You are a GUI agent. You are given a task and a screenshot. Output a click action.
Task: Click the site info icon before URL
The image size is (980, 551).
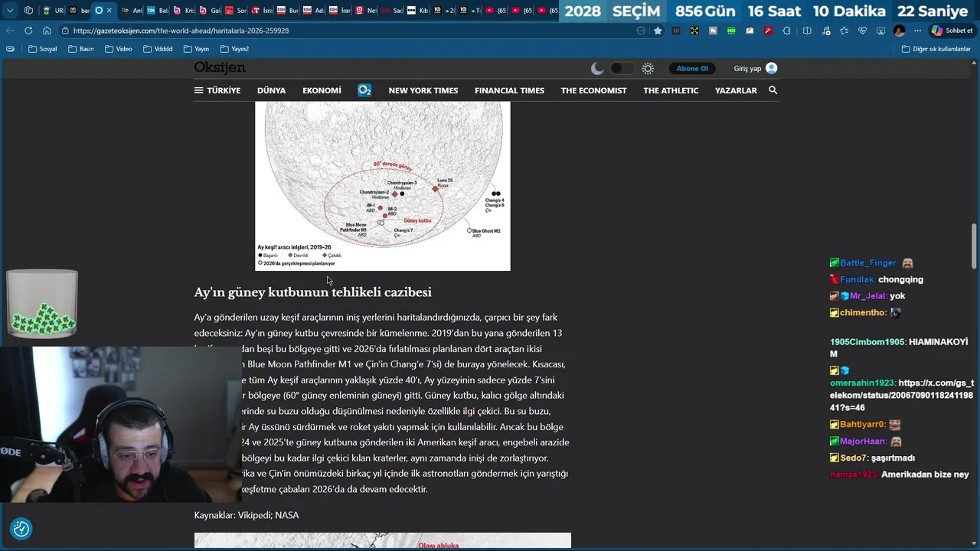65,31
